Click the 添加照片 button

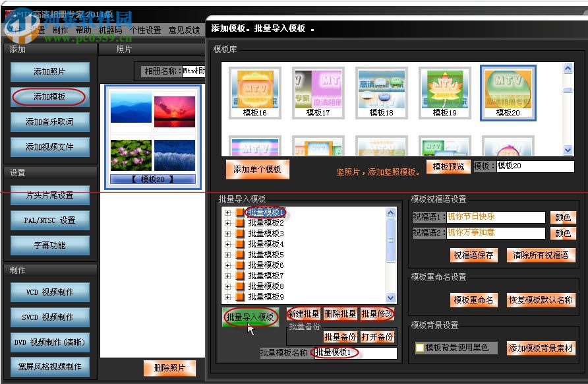click(50, 72)
